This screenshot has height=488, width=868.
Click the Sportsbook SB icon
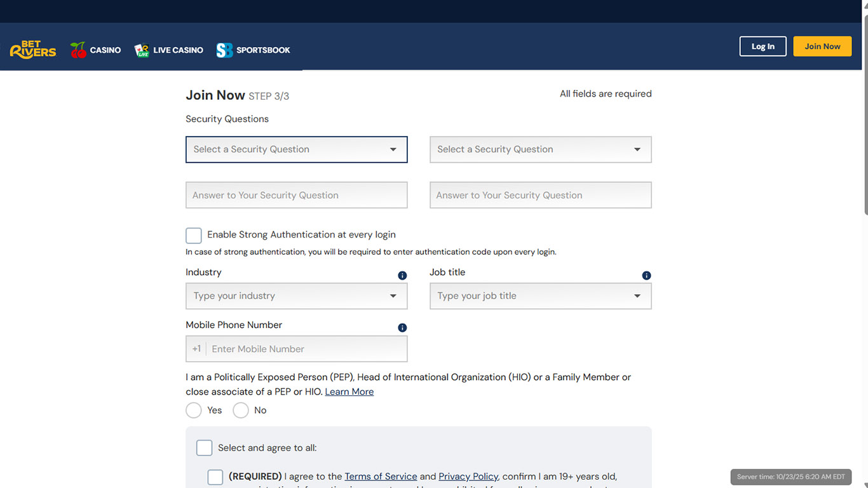[x=224, y=50]
